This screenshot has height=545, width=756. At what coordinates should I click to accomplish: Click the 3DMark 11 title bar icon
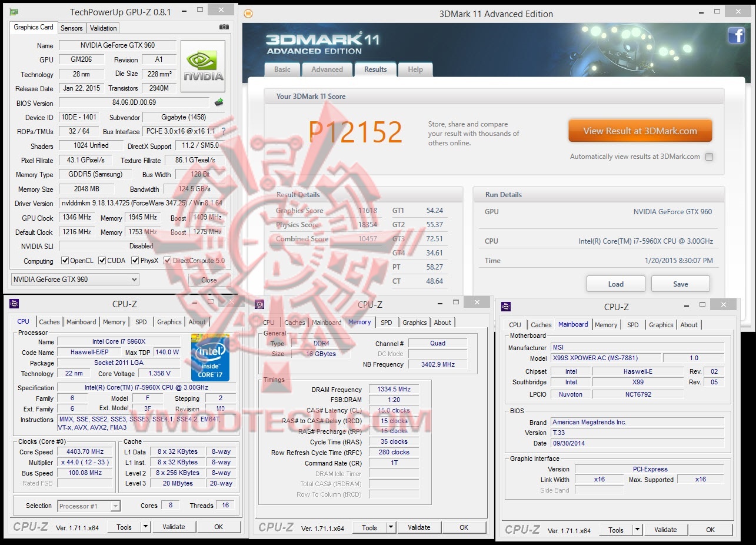pyautogui.click(x=248, y=14)
